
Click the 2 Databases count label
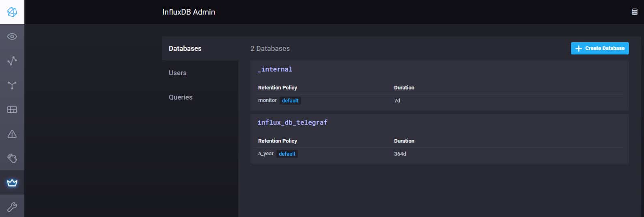270,48
